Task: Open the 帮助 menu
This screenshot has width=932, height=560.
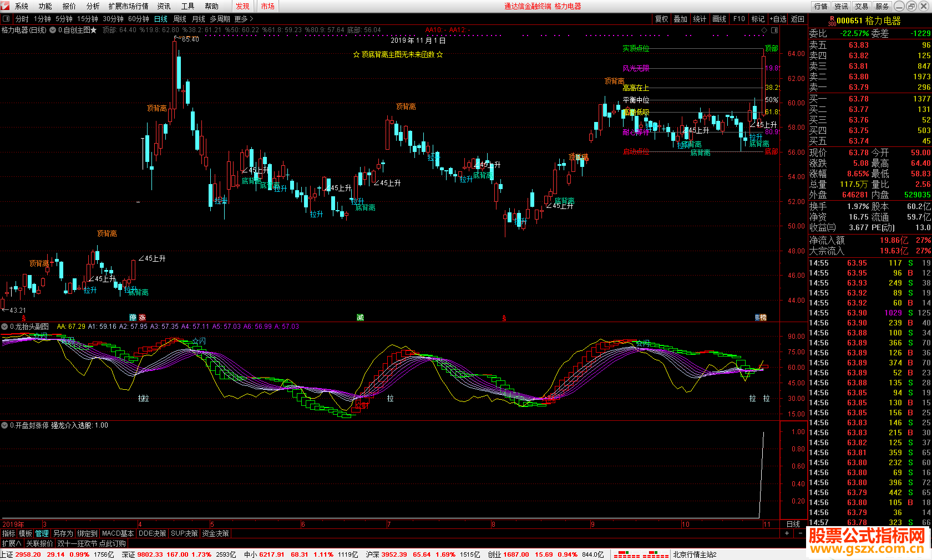Action: click(211, 6)
